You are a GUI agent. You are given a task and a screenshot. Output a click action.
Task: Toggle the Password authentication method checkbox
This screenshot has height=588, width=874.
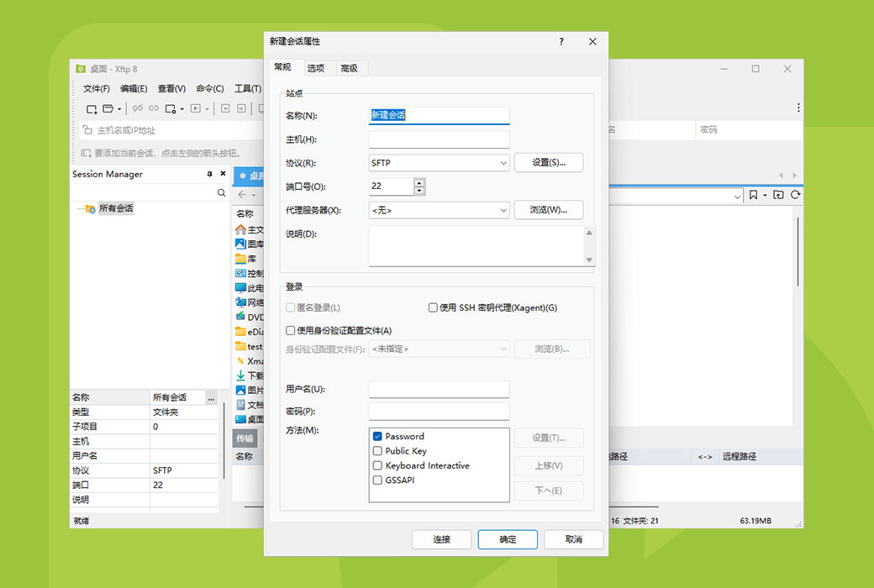(x=377, y=437)
